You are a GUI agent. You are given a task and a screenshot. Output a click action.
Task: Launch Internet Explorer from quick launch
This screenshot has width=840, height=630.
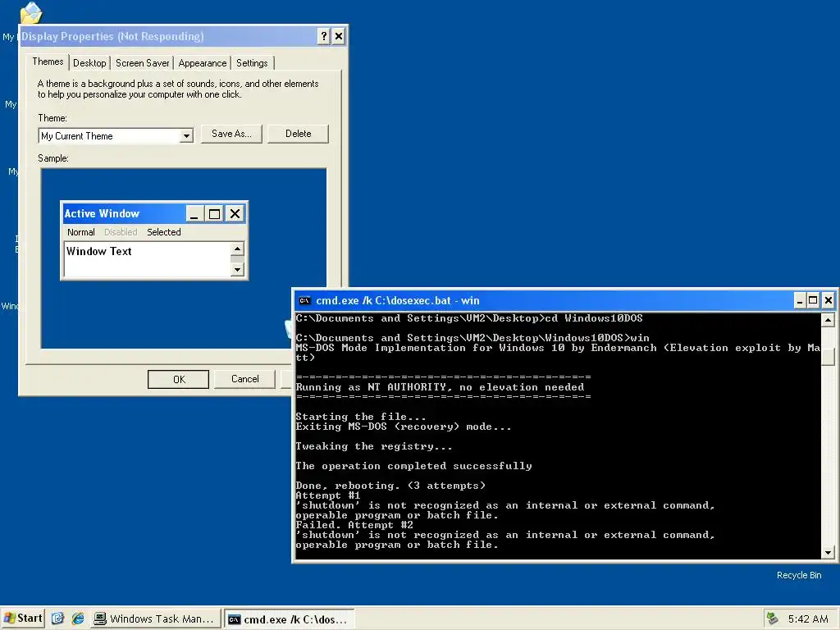[x=78, y=619]
